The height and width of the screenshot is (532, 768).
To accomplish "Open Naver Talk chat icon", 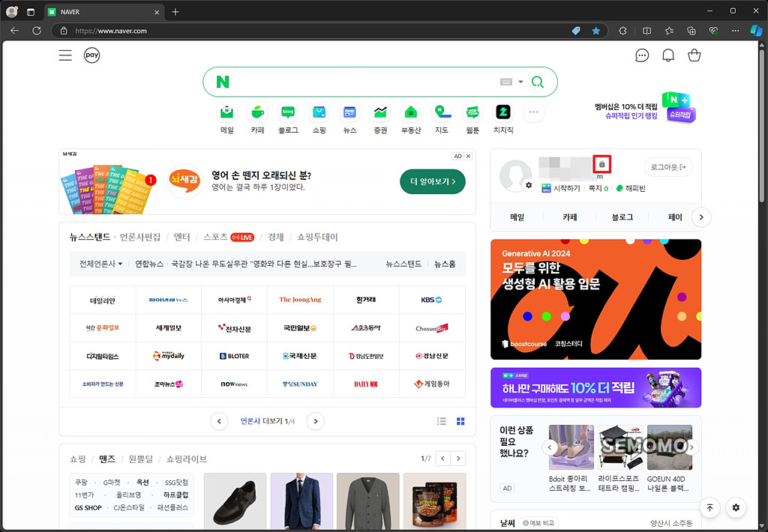I will point(642,55).
